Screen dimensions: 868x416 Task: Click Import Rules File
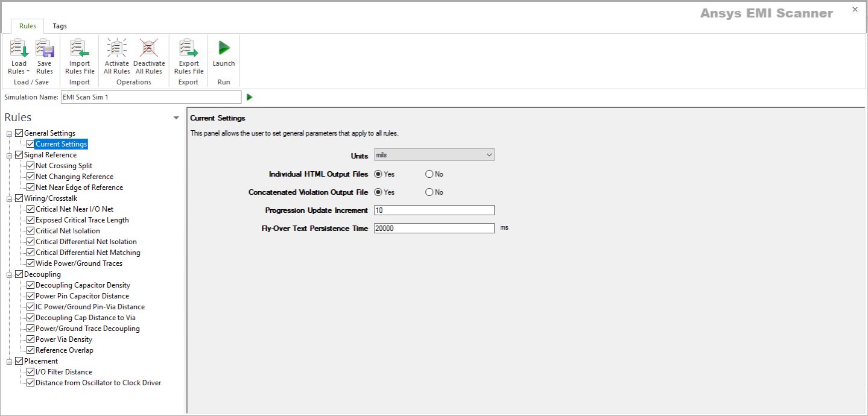(79, 54)
